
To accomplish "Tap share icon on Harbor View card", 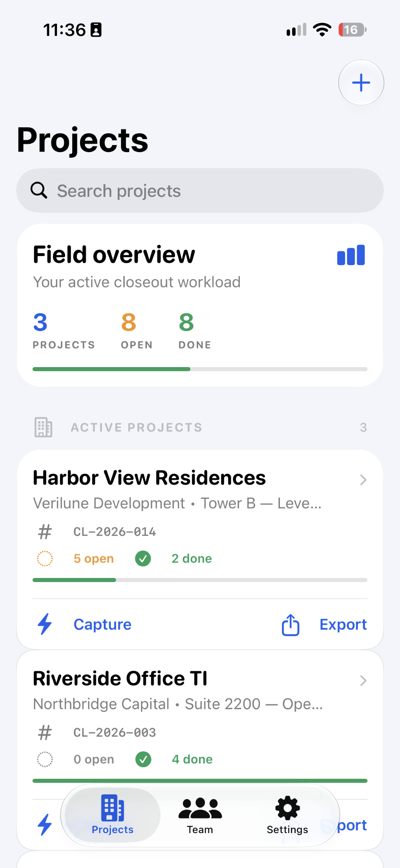I will (x=291, y=625).
